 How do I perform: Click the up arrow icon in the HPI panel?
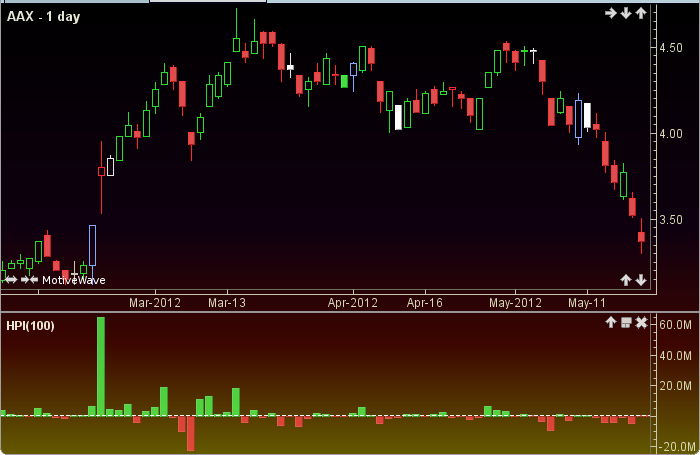[611, 322]
